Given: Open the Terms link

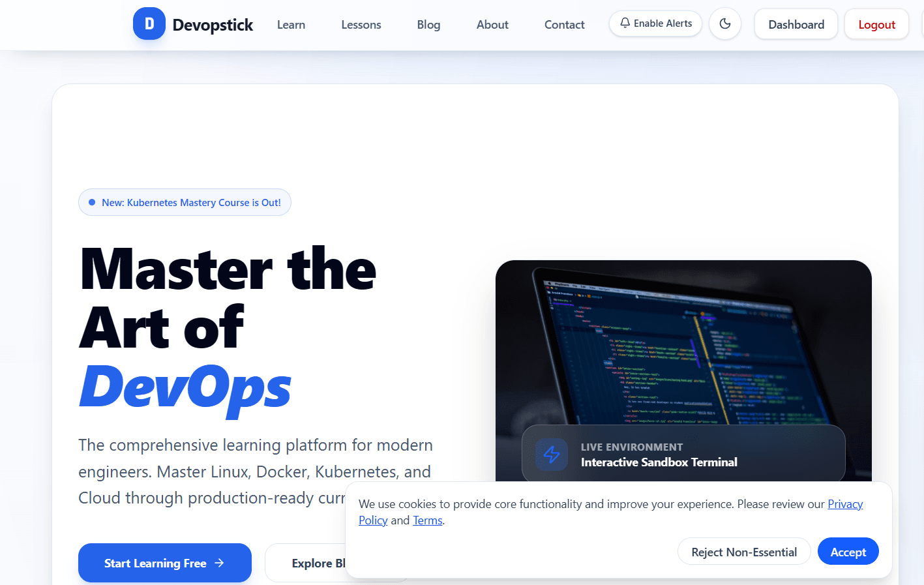Looking at the screenshot, I should click(x=428, y=520).
